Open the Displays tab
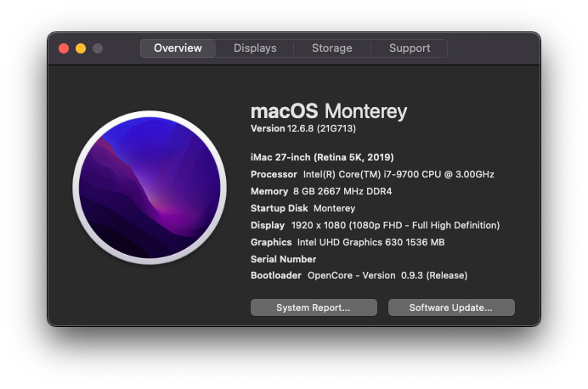The image size is (588, 389). (255, 48)
